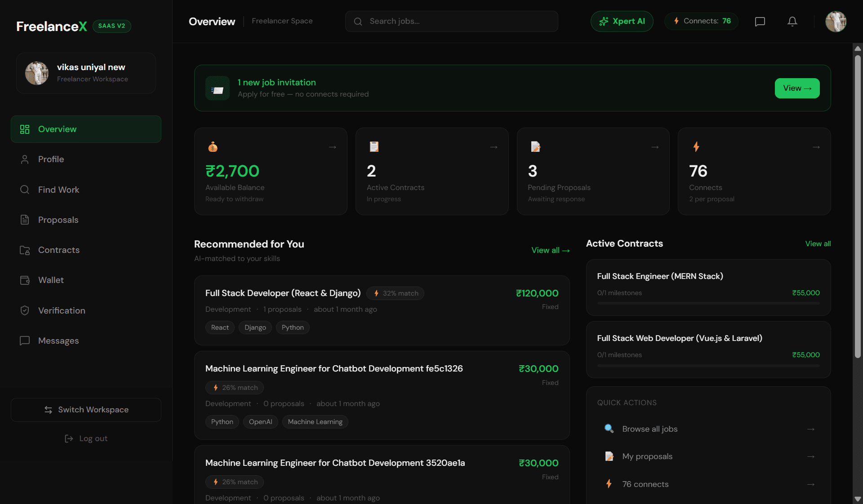Go to Overview in sidebar
This screenshot has width=863, height=504.
86,129
